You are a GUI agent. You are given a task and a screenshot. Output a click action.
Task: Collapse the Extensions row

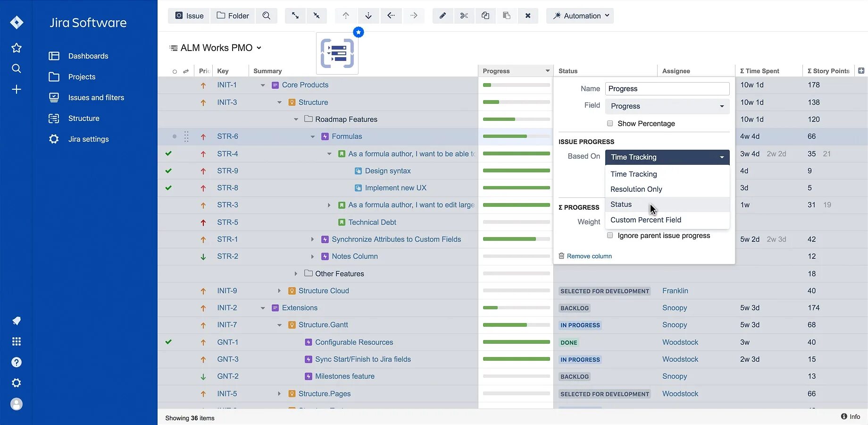pos(263,308)
